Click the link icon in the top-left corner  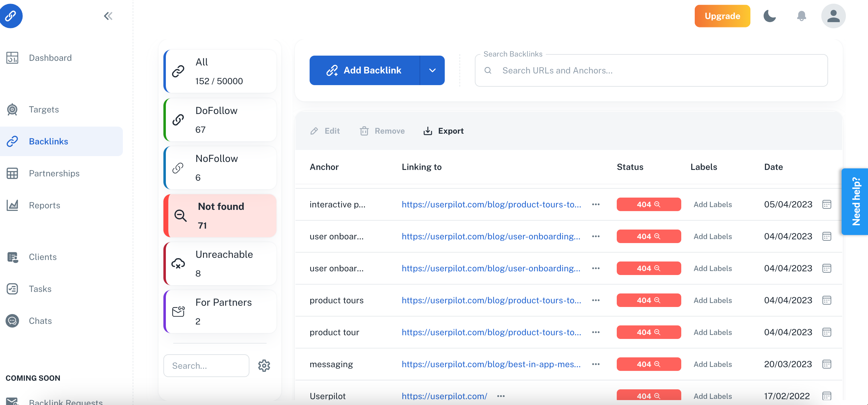tap(11, 16)
